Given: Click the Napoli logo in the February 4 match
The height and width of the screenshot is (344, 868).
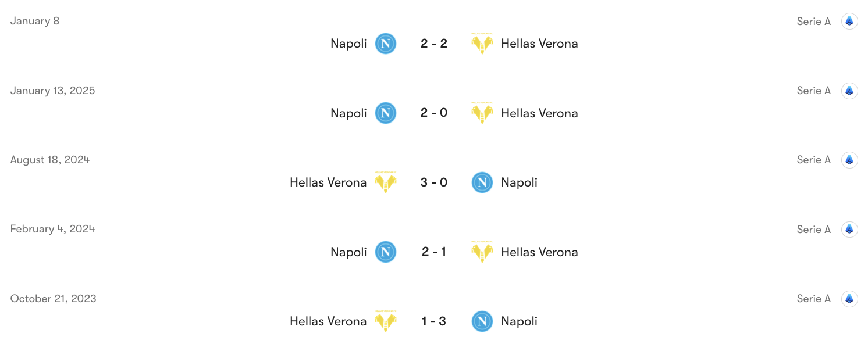Looking at the screenshot, I should pos(385,252).
